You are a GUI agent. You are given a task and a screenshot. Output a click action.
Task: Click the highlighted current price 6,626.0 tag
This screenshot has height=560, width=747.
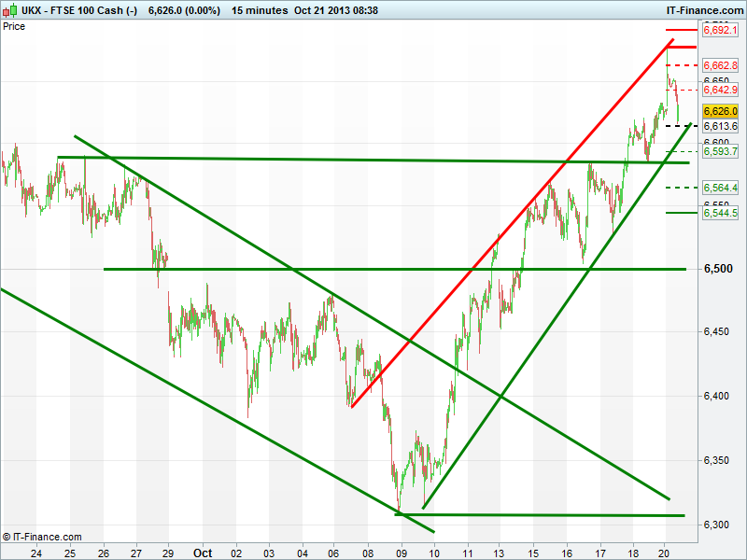[x=720, y=111]
